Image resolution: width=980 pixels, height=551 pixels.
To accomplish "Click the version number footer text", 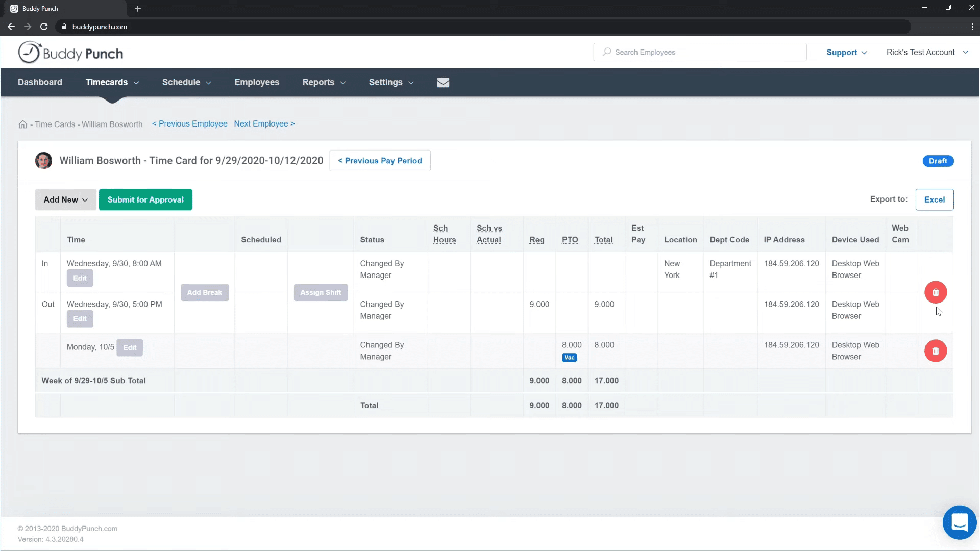I will pos(51,539).
